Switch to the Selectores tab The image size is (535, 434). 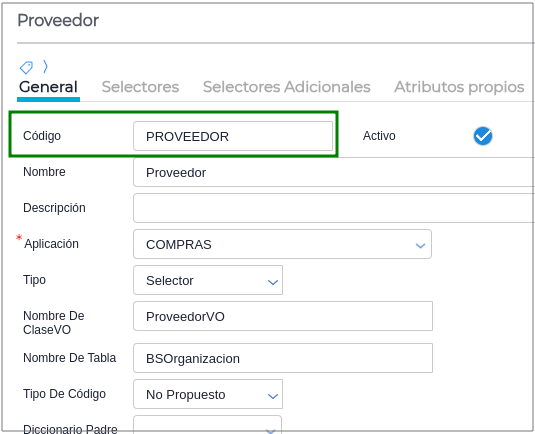point(140,87)
